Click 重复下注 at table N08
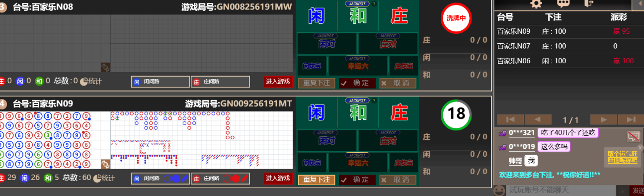This screenshot has height=196, width=644. [x=317, y=83]
